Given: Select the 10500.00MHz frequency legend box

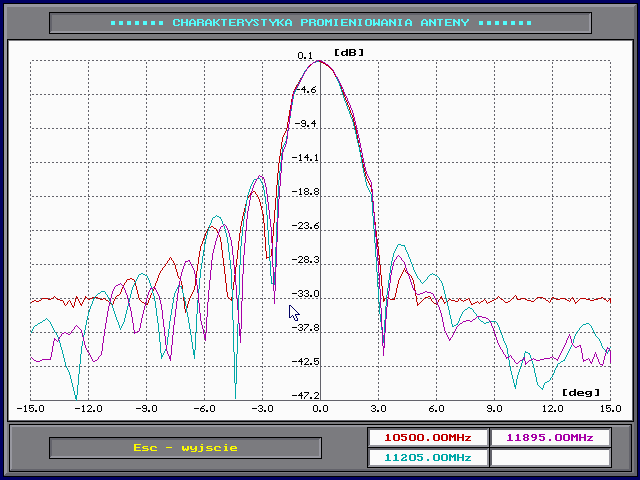Looking at the screenshot, I should pyautogui.click(x=427, y=438).
